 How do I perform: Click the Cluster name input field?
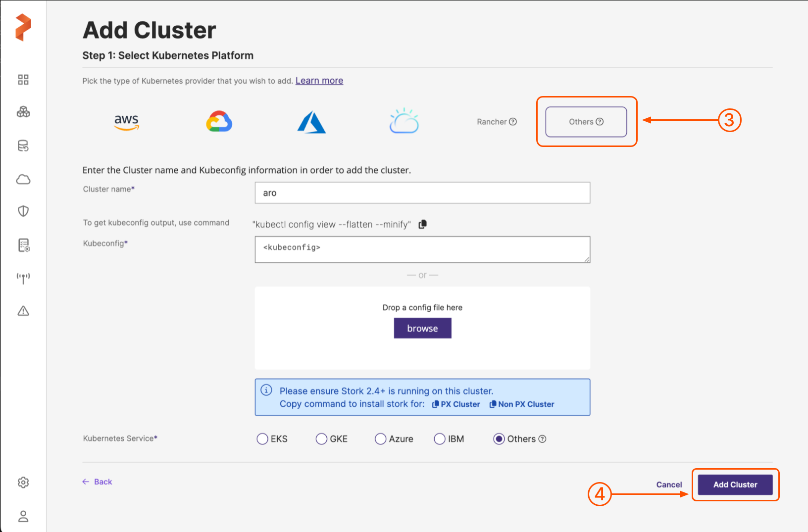coord(422,193)
